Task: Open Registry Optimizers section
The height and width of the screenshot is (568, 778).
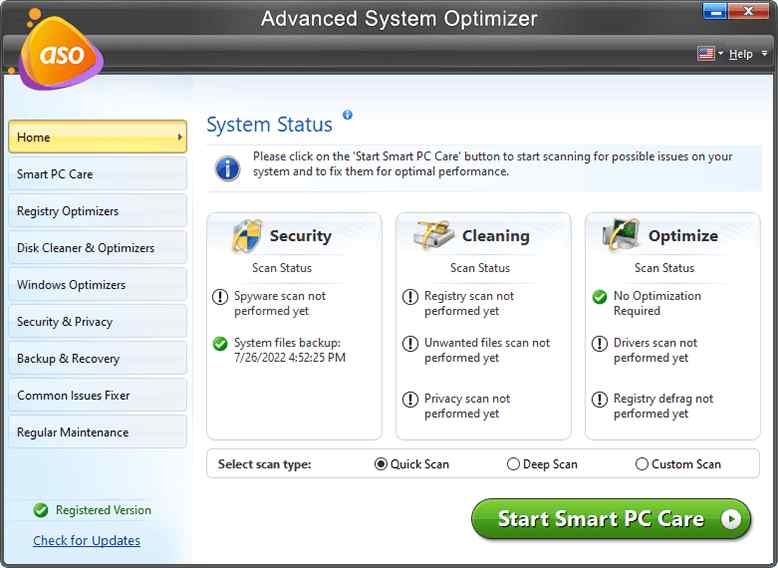Action: (x=98, y=211)
